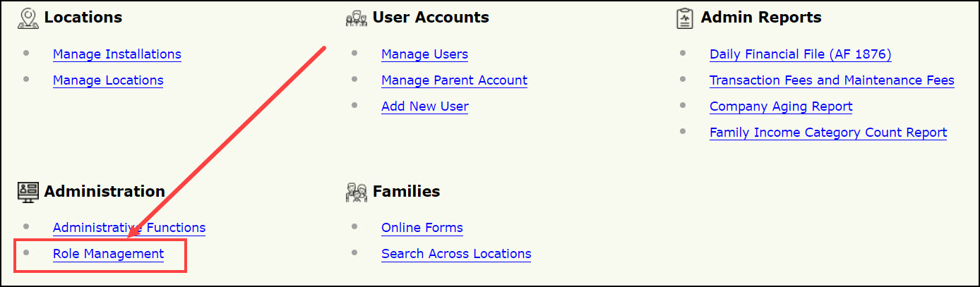This screenshot has height=287, width=980.
Task: Go to Manage Users
Action: (424, 54)
